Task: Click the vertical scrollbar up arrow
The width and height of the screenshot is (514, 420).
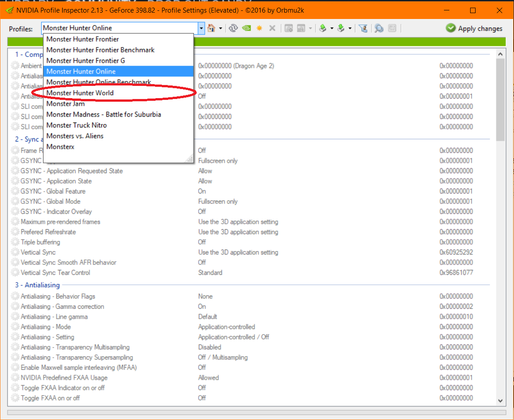Action: click(x=500, y=54)
